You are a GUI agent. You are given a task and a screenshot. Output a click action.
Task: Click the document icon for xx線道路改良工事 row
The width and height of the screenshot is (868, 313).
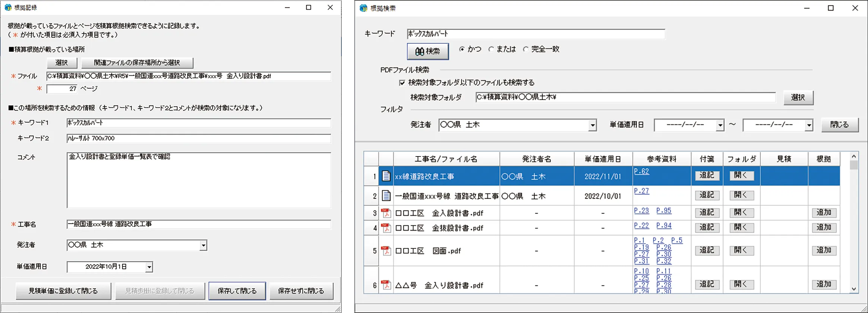(386, 176)
